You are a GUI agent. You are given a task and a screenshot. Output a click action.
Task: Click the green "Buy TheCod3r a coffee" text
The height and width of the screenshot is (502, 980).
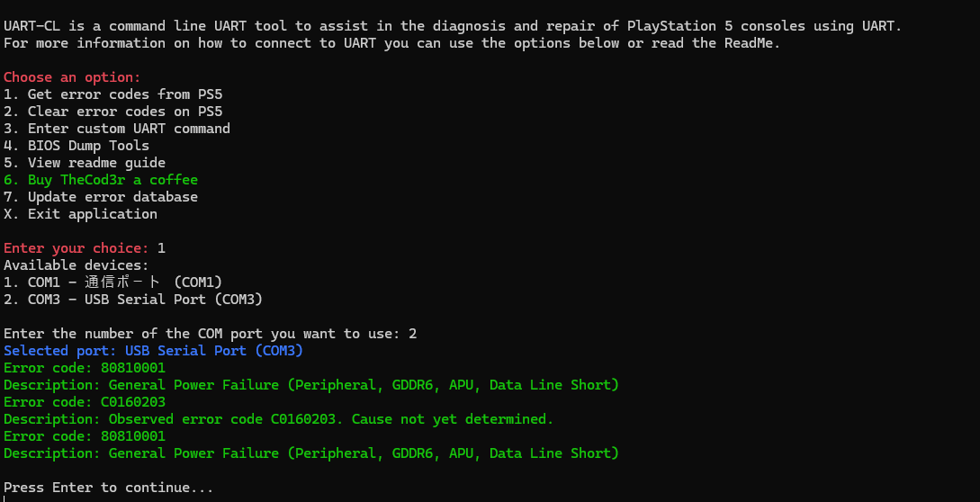tap(101, 180)
